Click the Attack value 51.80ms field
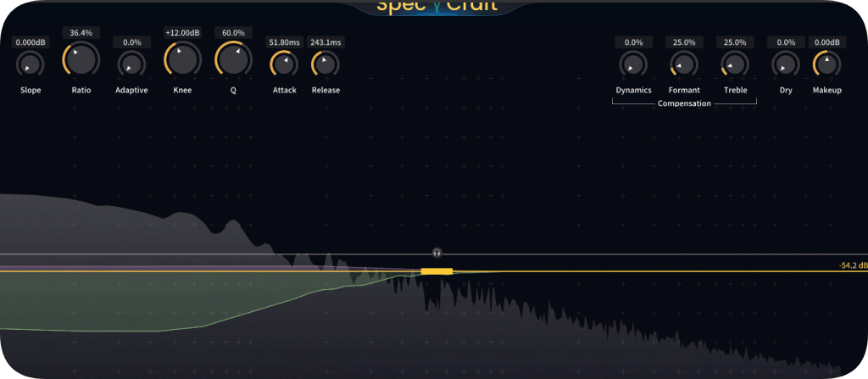The width and height of the screenshot is (868, 379). 284,42
